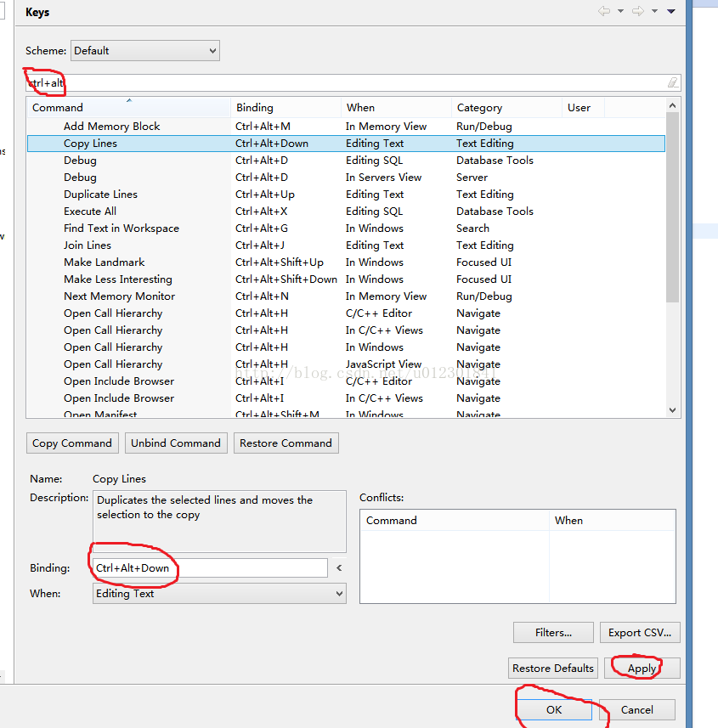Clear the filter text with the eraser icon
The height and width of the screenshot is (728, 718).
(673, 82)
